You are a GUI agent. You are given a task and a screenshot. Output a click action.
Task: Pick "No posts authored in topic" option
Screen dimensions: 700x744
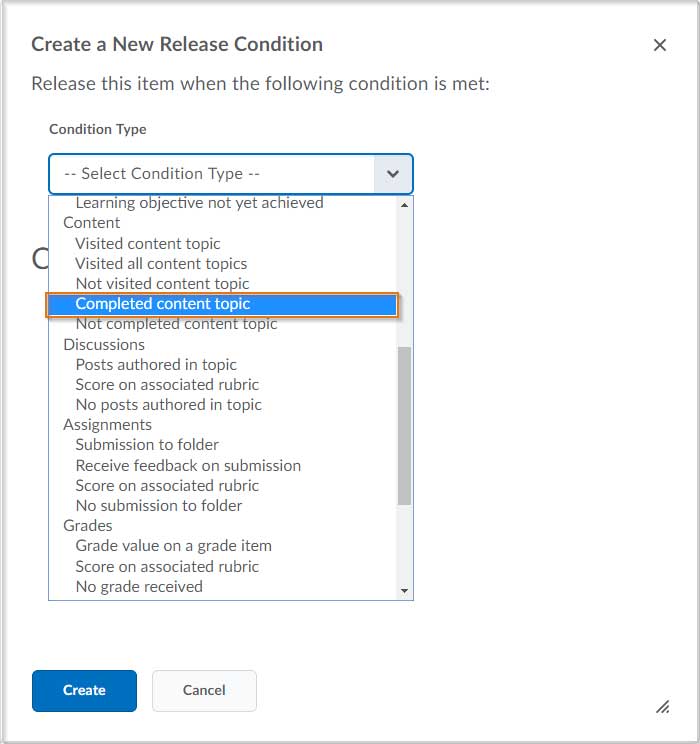[x=168, y=405]
